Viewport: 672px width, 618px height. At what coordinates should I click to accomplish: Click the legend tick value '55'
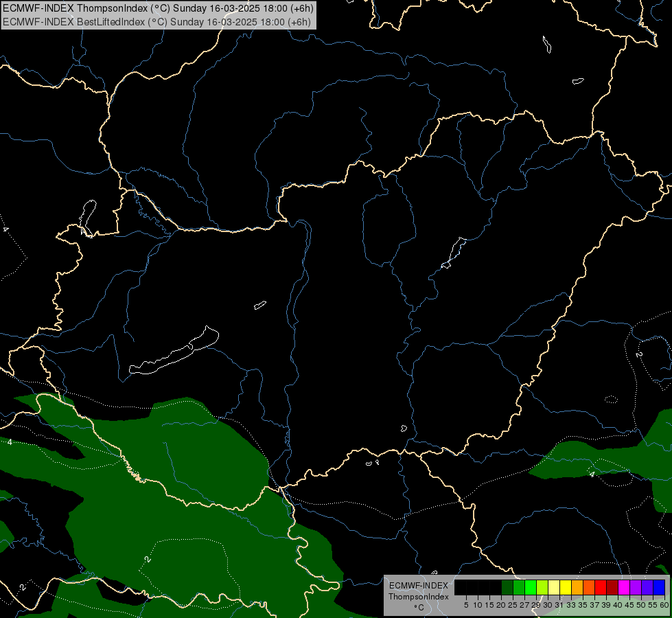653,605
